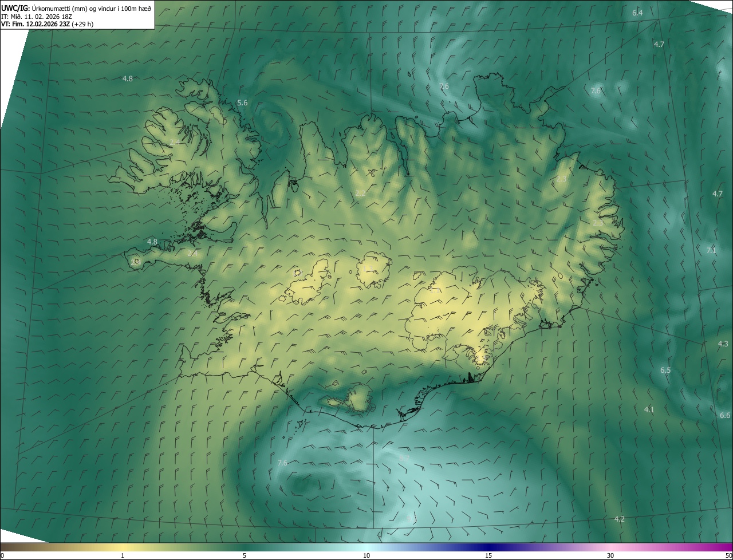Click the color scale tick label 5
Screen dimensions: 733x560
(245, 555)
